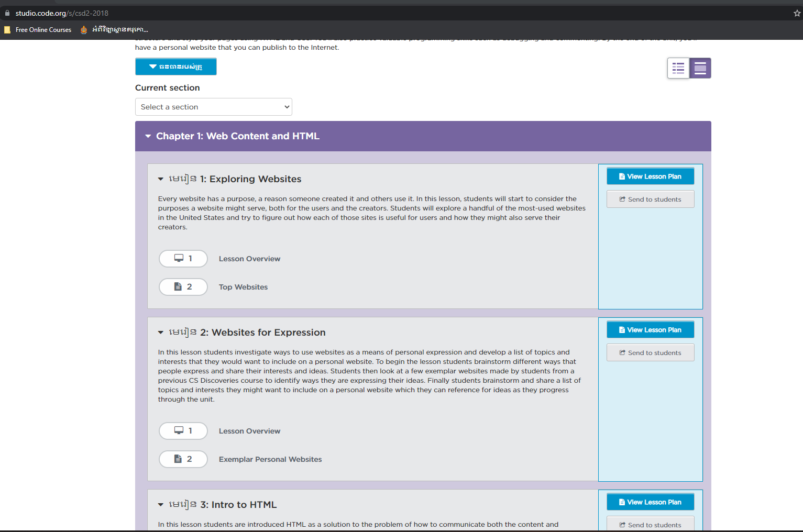
Task: Open Lesson 2 level 1 computer bubble
Action: [183, 431]
